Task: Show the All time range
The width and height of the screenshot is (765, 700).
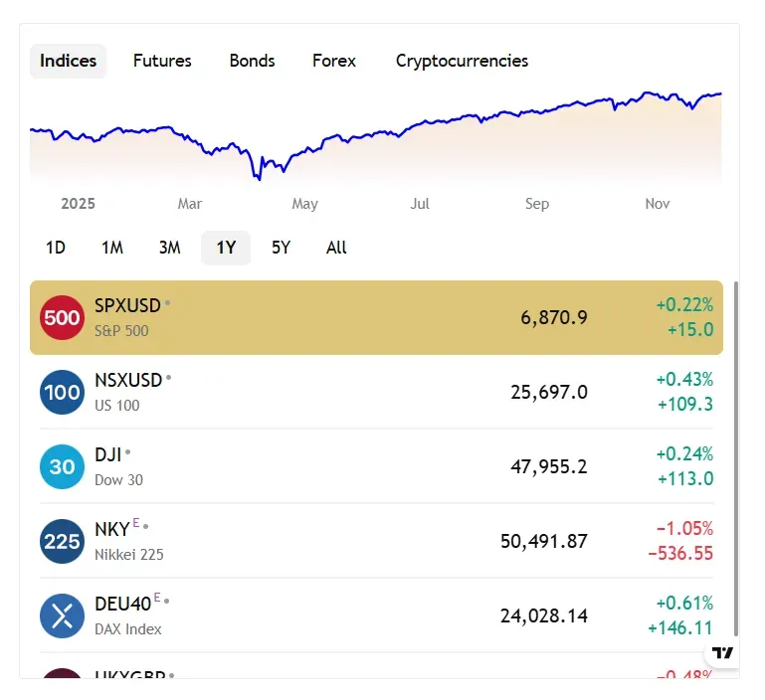Action: pyautogui.click(x=336, y=248)
